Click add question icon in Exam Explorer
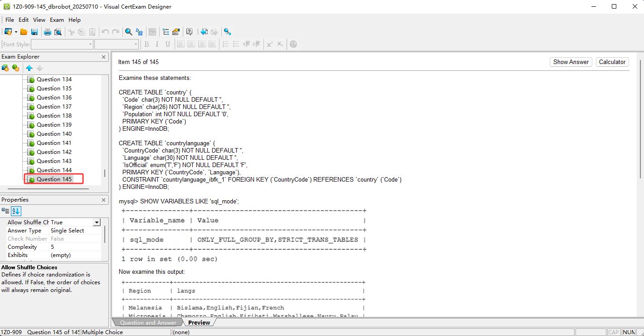The image size is (644, 336). click(16, 68)
